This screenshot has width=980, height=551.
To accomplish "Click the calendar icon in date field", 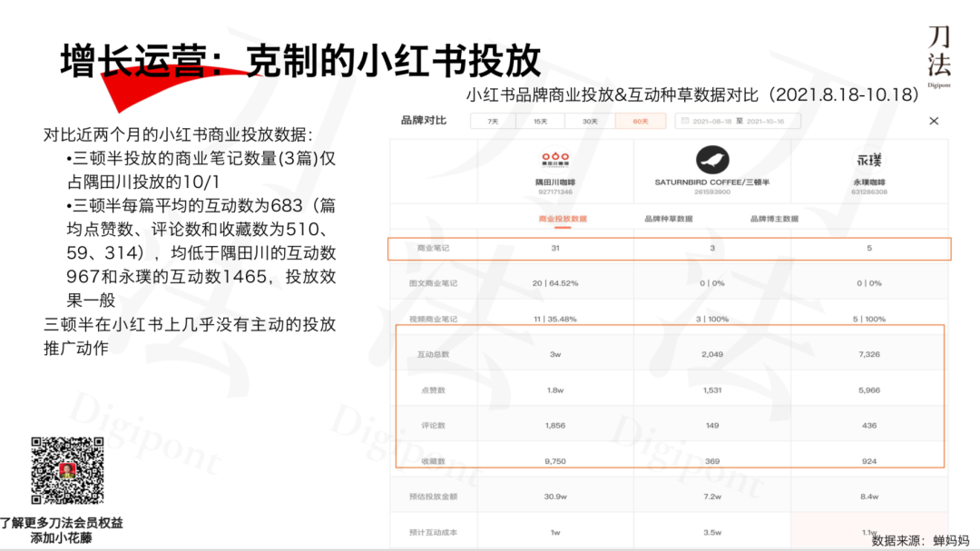I will tap(685, 121).
